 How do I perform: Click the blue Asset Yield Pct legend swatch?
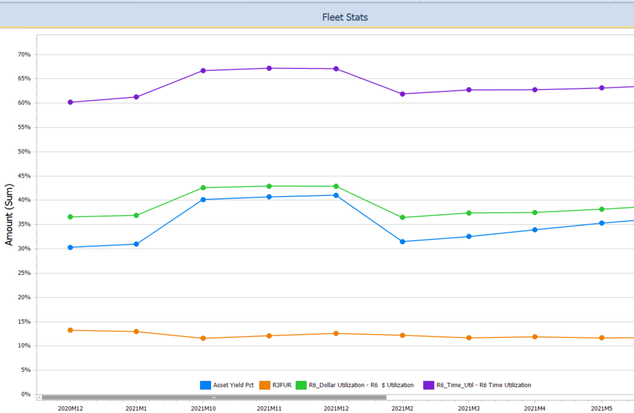point(205,385)
